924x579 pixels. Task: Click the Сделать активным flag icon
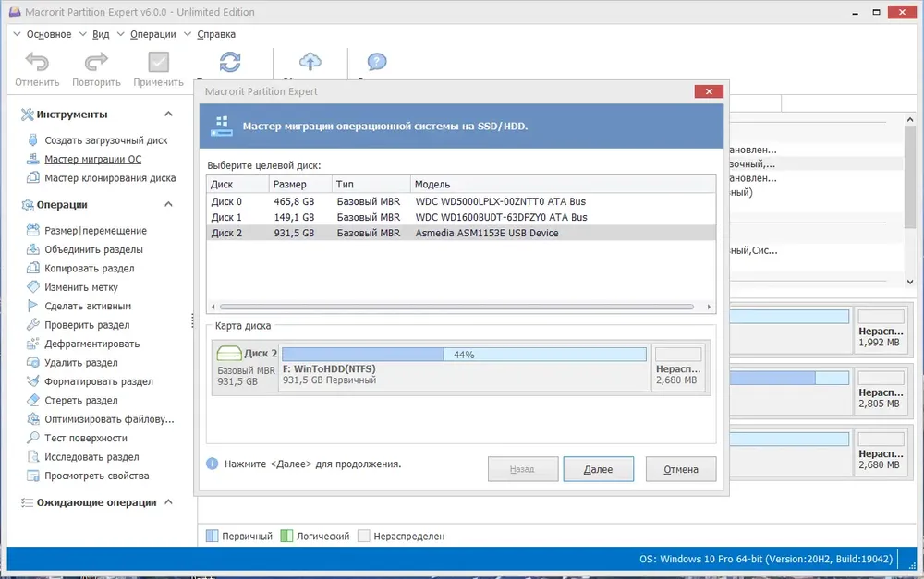pyautogui.click(x=32, y=306)
